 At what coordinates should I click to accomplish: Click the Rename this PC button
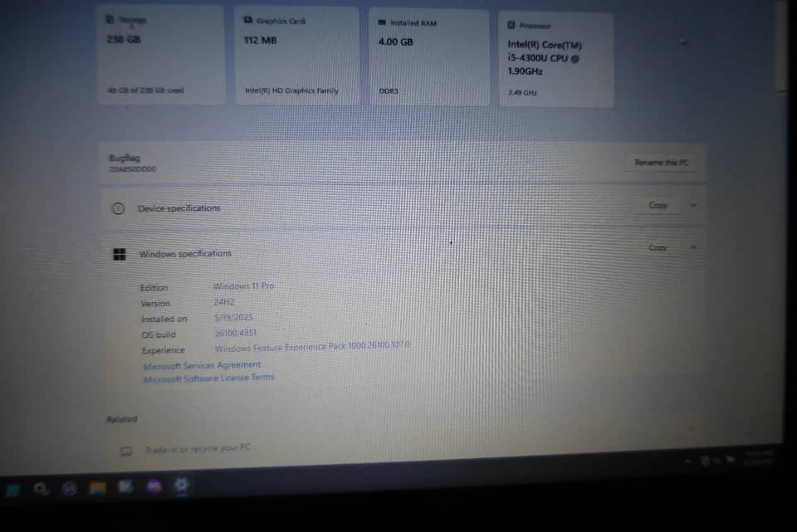pyautogui.click(x=661, y=163)
